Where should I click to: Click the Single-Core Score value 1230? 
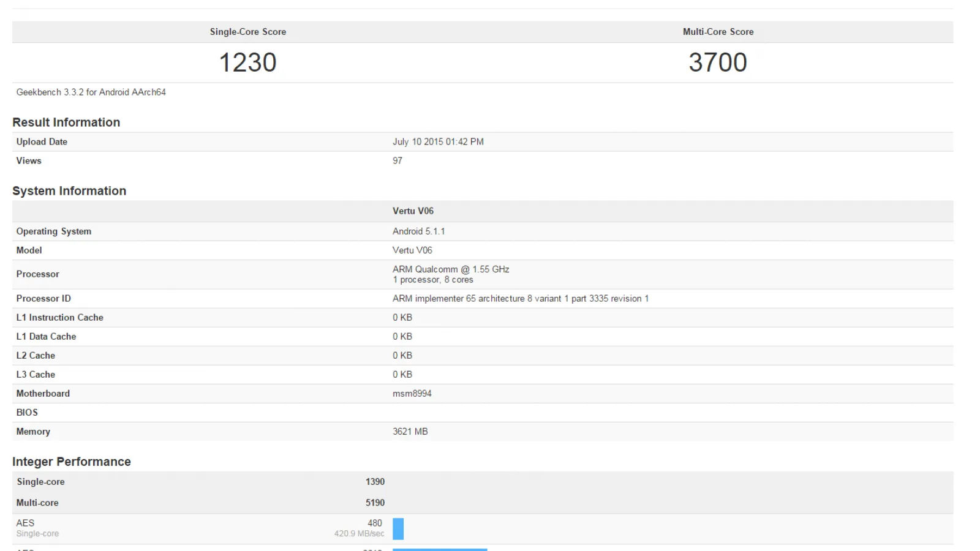pyautogui.click(x=248, y=62)
